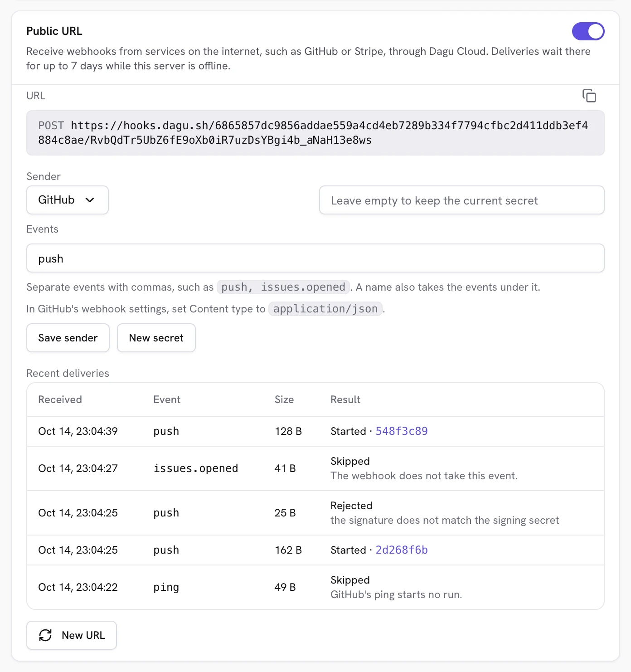The height and width of the screenshot is (672, 631).
Task: Click the 25 B size cell
Action: 285,513
